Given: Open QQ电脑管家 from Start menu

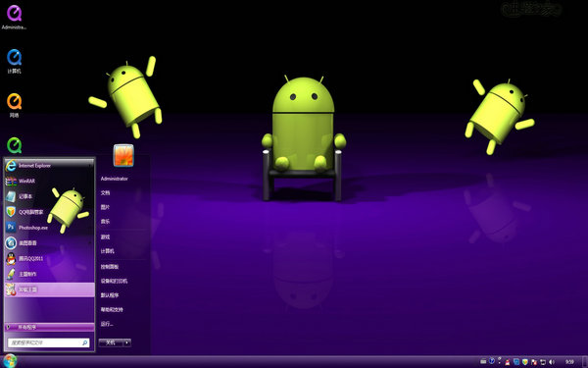Looking at the screenshot, I should [x=49, y=212].
